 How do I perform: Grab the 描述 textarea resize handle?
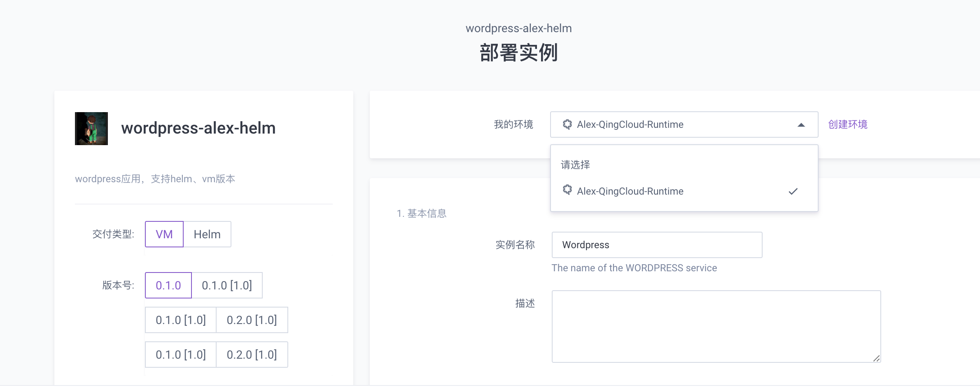876,358
